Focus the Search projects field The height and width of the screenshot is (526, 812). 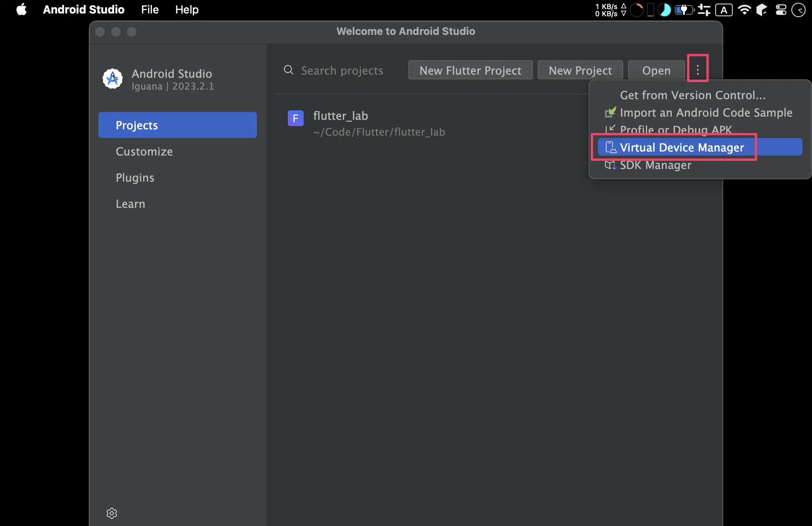(x=342, y=70)
